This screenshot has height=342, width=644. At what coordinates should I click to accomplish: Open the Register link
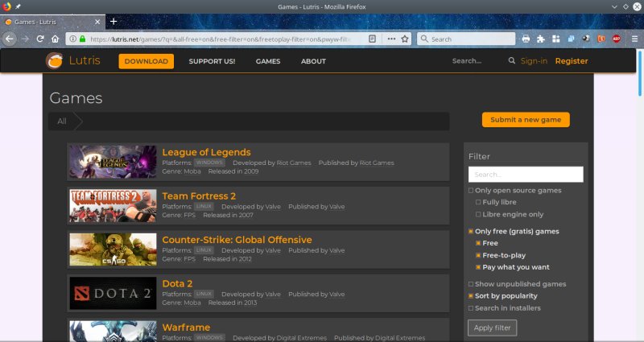tap(572, 61)
